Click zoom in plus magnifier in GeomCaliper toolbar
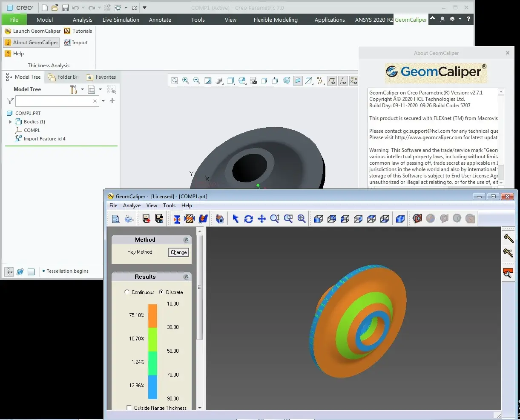Image resolution: width=520 pixels, height=420 pixels. pos(302,219)
